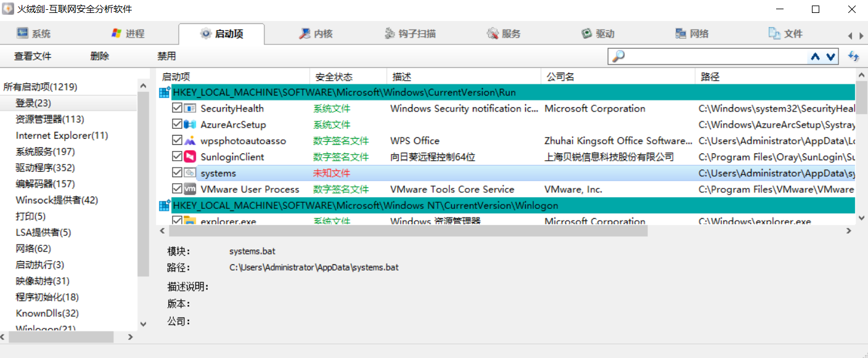Uncheck the systems startup item
868x358 pixels.
[178, 173]
